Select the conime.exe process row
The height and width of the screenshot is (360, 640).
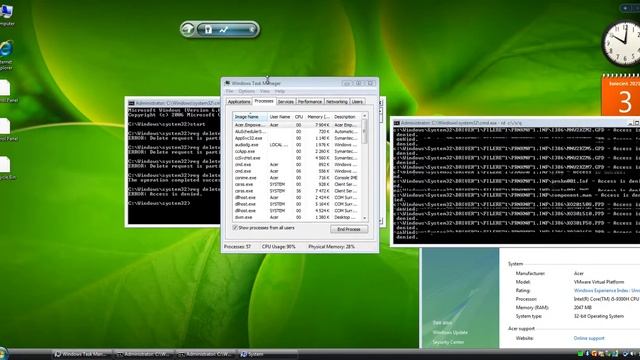click(297, 178)
